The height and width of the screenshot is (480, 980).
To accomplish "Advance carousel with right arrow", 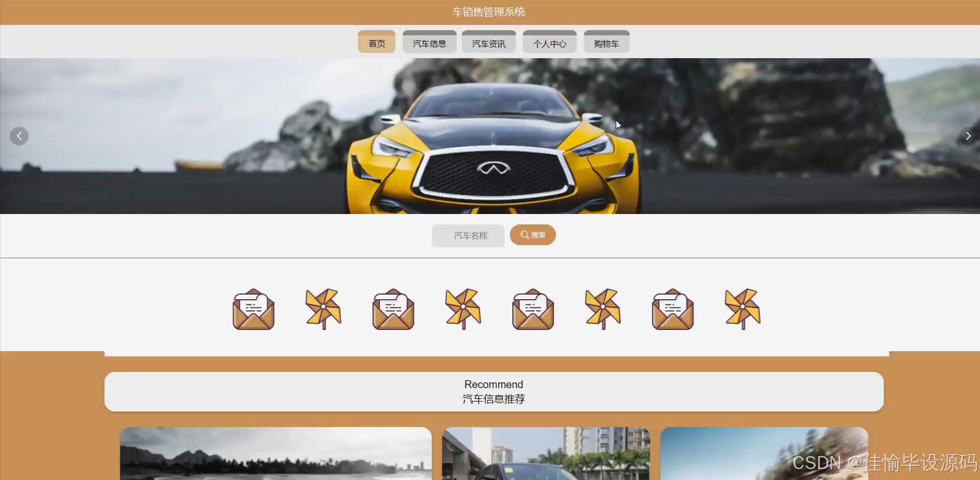I will click(x=968, y=136).
